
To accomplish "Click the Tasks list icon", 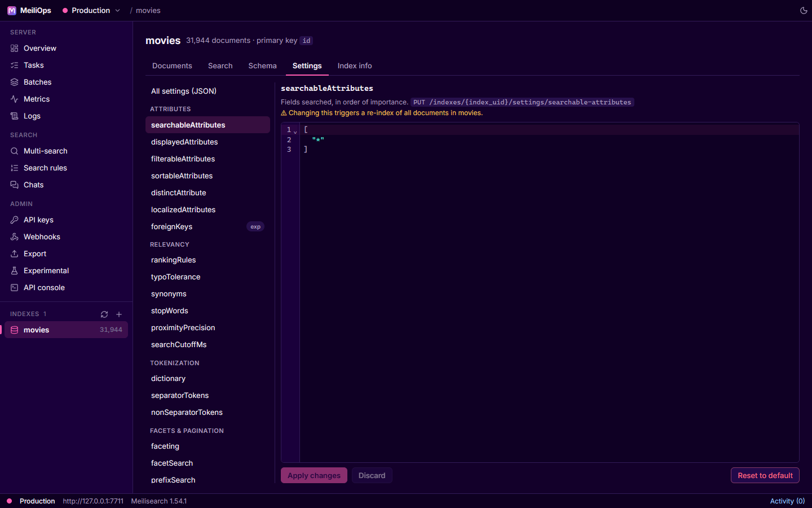I will tap(15, 65).
